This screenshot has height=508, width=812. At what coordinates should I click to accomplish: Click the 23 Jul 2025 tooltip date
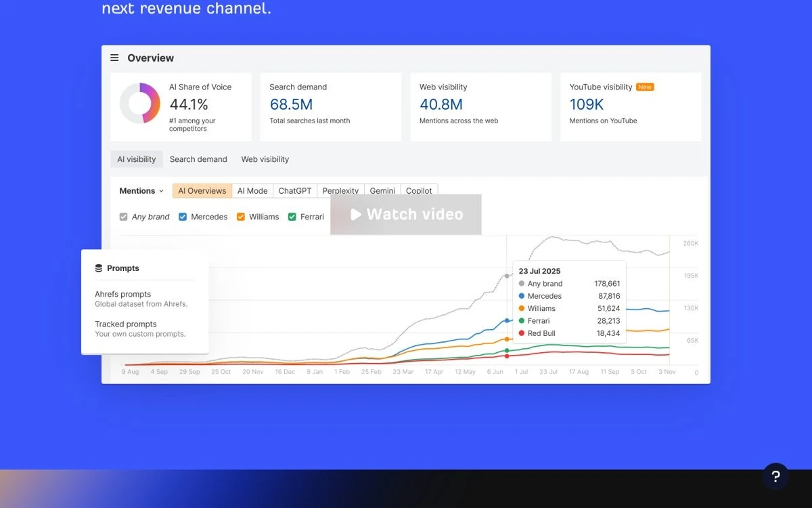click(x=540, y=271)
